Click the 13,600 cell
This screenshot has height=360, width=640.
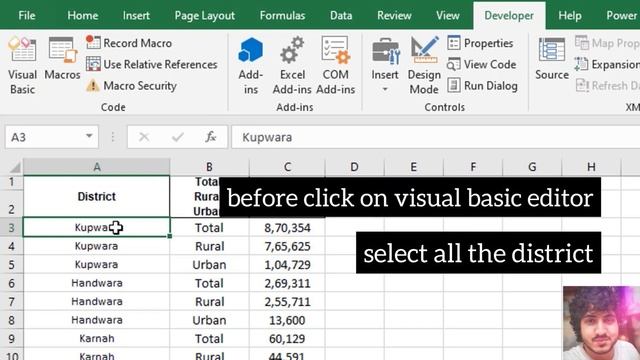tap(287, 320)
